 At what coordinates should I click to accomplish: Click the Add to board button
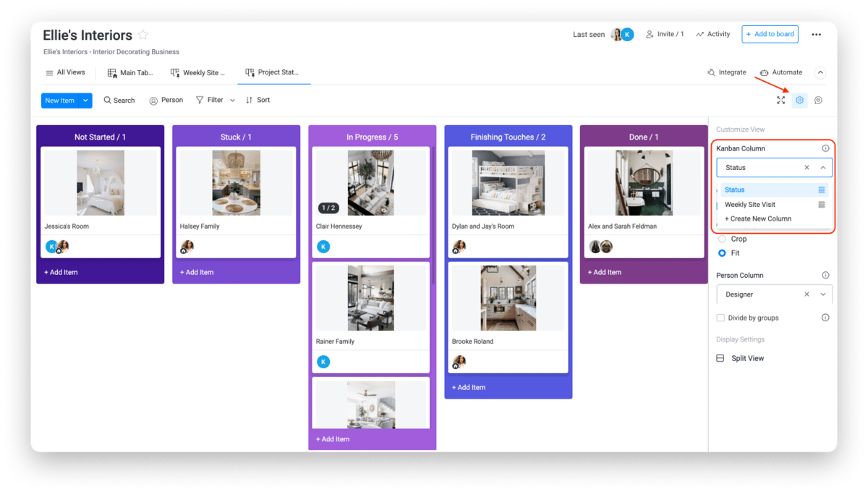(x=770, y=34)
